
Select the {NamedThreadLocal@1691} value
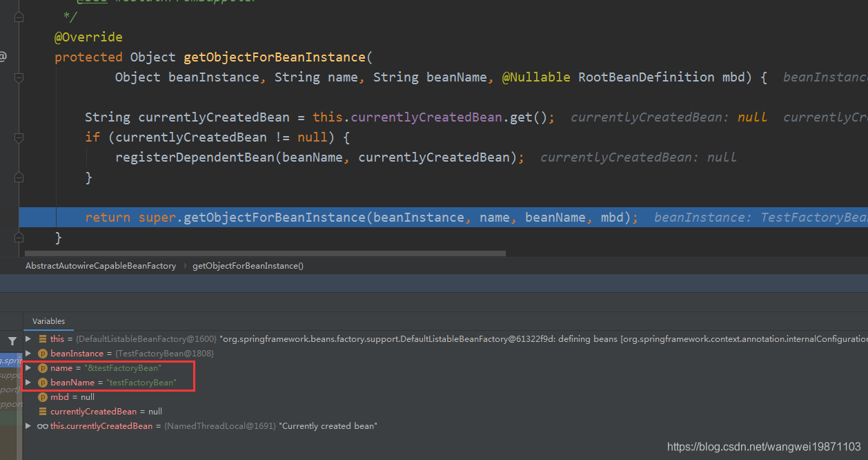(220, 426)
